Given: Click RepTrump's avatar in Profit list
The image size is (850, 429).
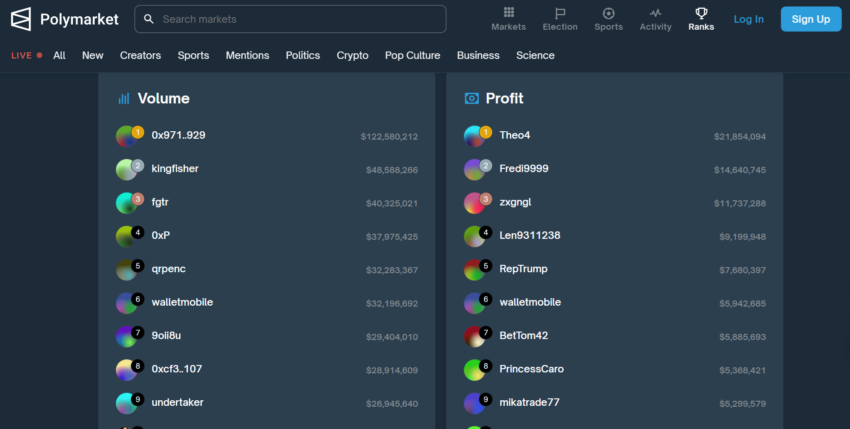Looking at the screenshot, I should tap(474, 270).
